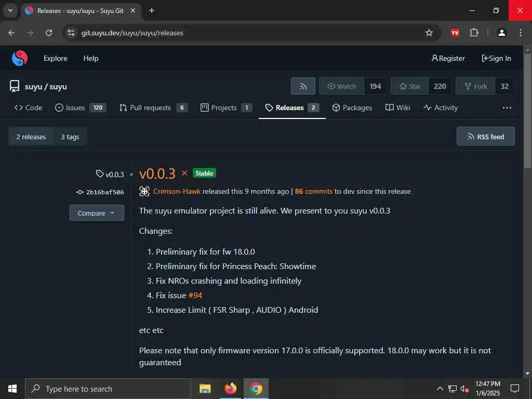The image size is (532, 399).
Task: Open the Windows Start menu
Action: tap(12, 389)
